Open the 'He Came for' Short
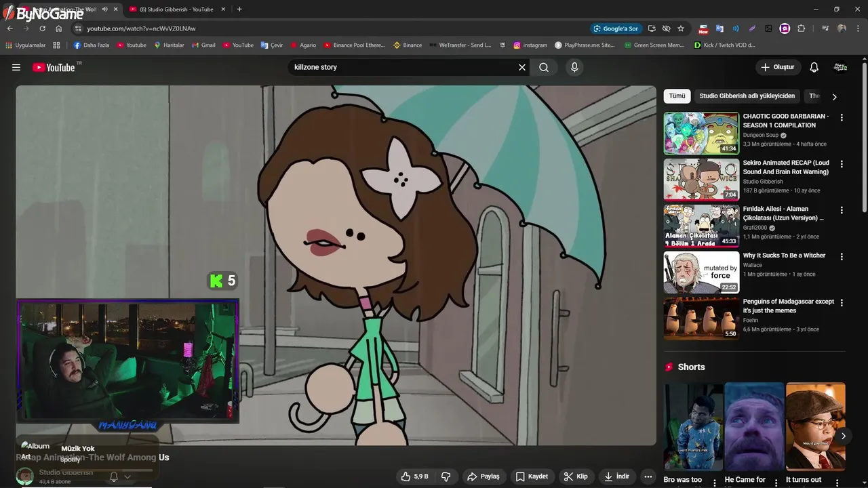 754,427
